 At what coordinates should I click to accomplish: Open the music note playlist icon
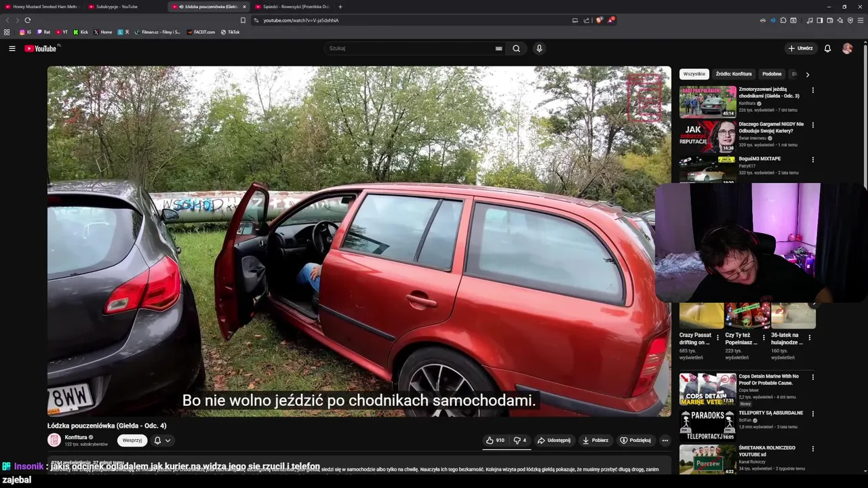810,20
